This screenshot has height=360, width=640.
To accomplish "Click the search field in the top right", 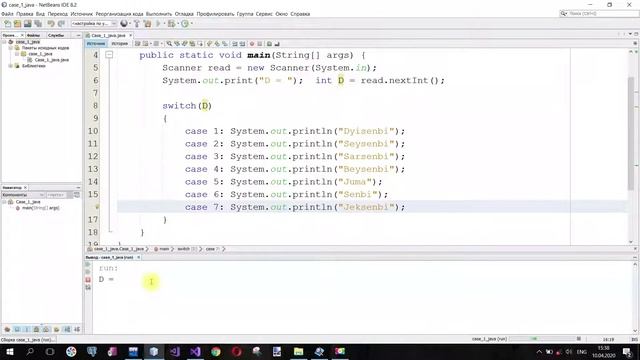I will point(598,13).
